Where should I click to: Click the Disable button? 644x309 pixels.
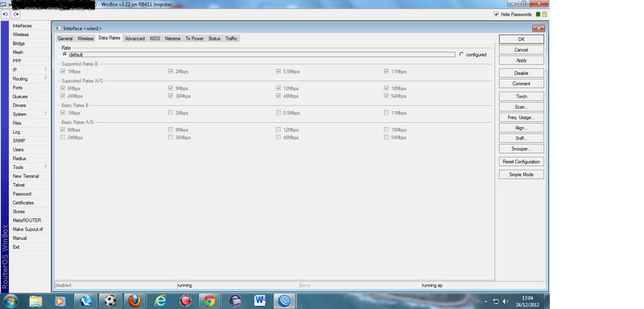coord(521,73)
